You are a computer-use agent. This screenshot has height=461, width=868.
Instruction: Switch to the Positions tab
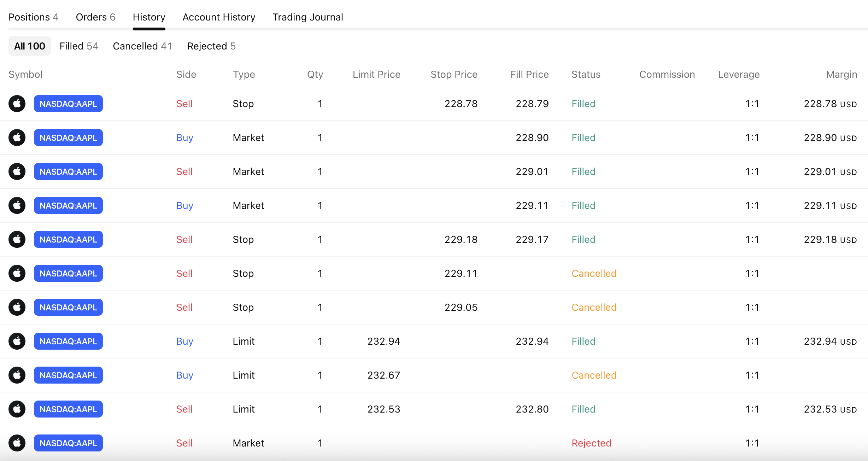(x=33, y=17)
